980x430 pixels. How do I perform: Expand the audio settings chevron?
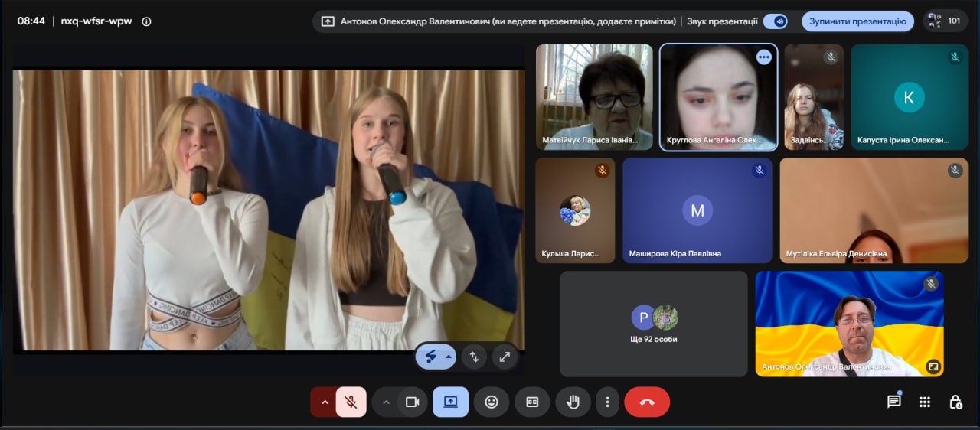[324, 402]
